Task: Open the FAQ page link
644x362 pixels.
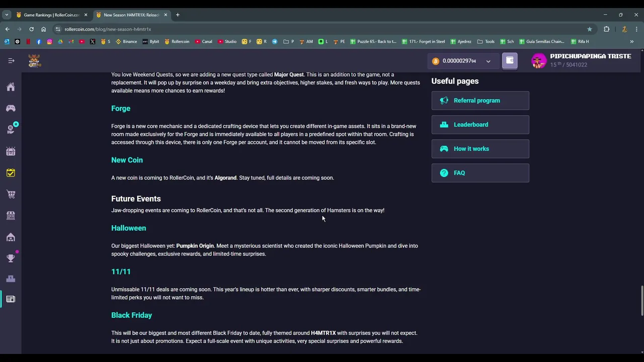Action: (480, 173)
